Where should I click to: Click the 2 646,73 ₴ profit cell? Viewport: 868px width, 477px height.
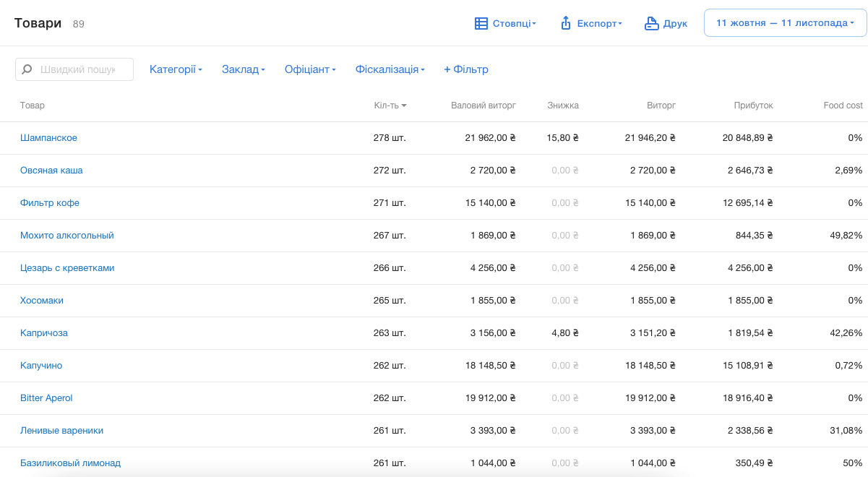coord(750,171)
